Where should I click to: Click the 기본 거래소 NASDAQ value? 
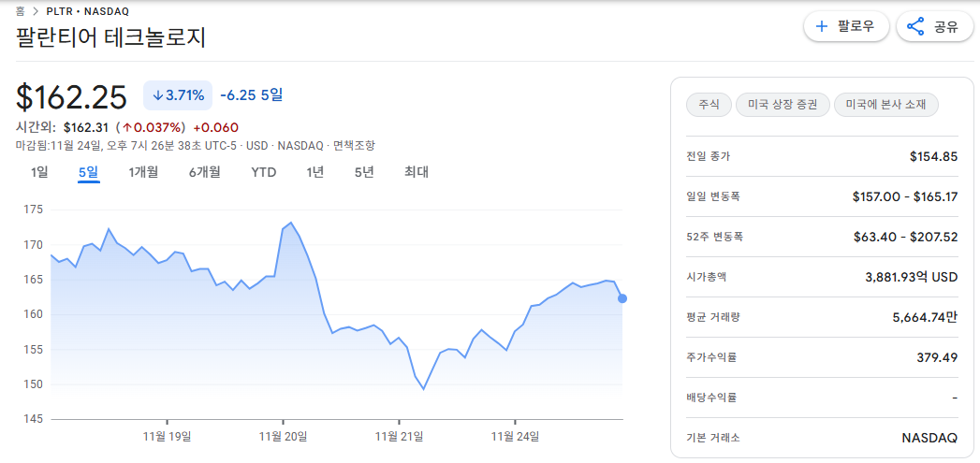[930, 438]
